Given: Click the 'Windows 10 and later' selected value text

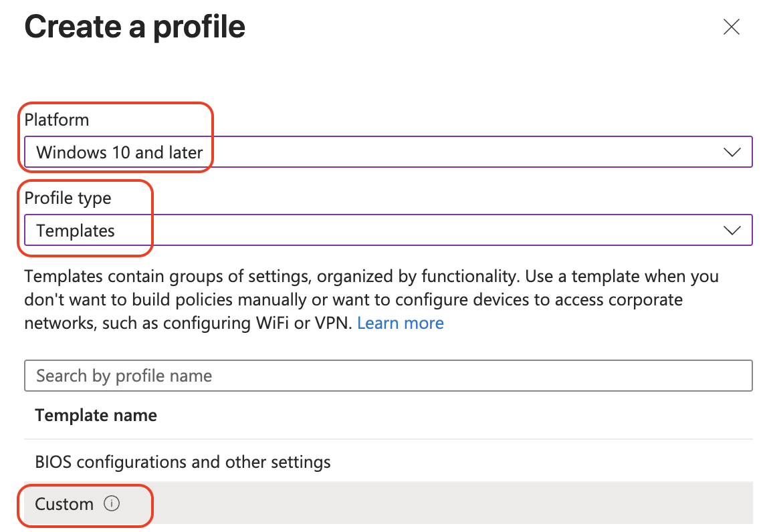Looking at the screenshot, I should click(x=120, y=152).
